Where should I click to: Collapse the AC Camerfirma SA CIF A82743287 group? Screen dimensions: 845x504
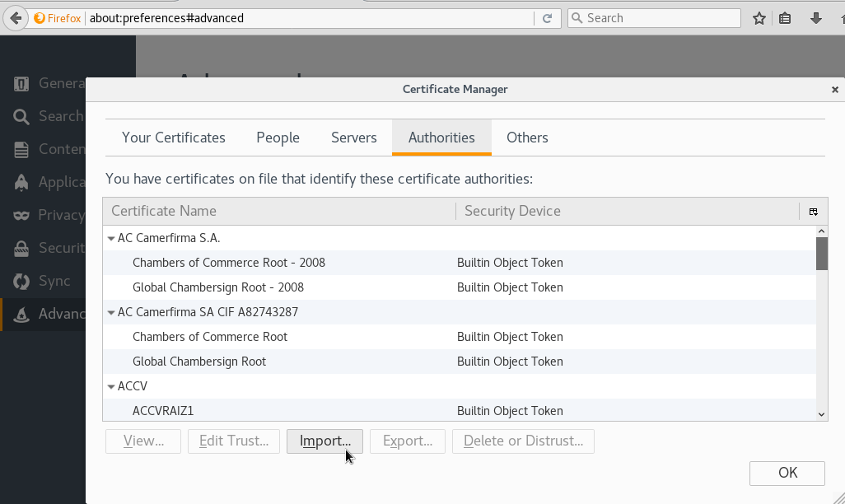(111, 312)
